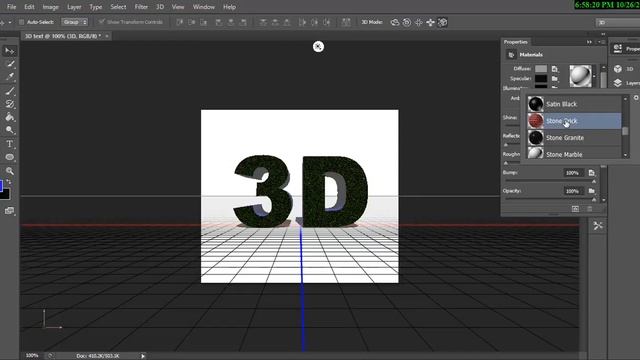Choose the Stone Brick material
Image resolution: width=640 pixels, height=360 pixels.
(573, 121)
